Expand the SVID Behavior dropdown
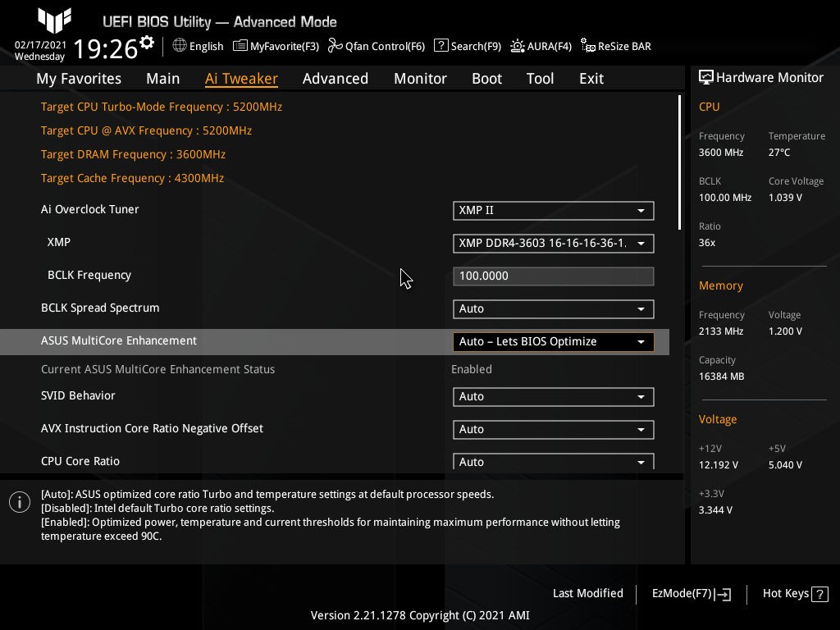The image size is (840, 630). tap(553, 397)
